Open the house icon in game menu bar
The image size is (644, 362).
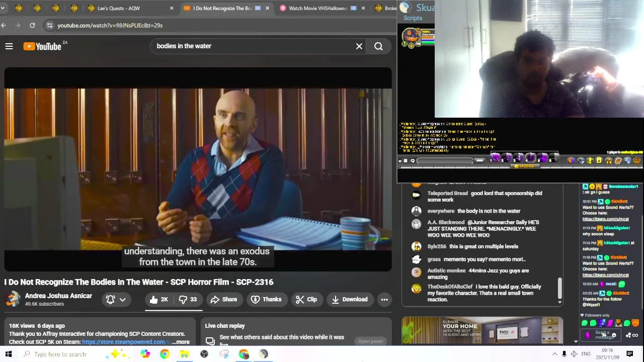pos(609,161)
